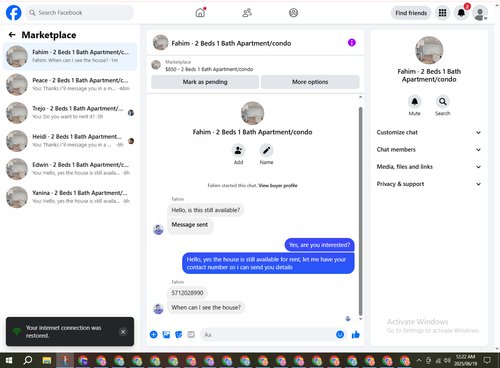This screenshot has height=368, width=500.
Task: Open the Facebook logo home link
Action: coord(14,13)
